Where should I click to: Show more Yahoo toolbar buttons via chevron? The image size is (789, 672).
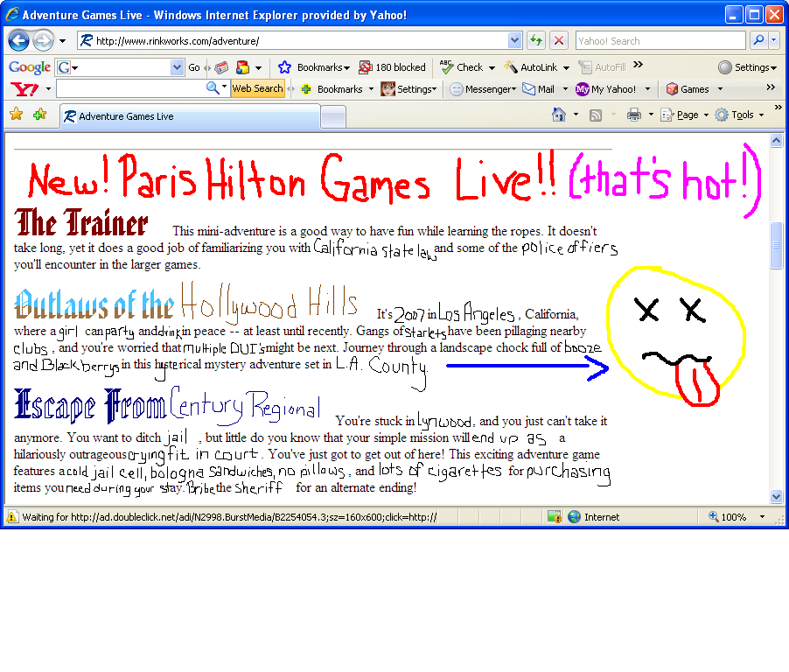click(771, 87)
